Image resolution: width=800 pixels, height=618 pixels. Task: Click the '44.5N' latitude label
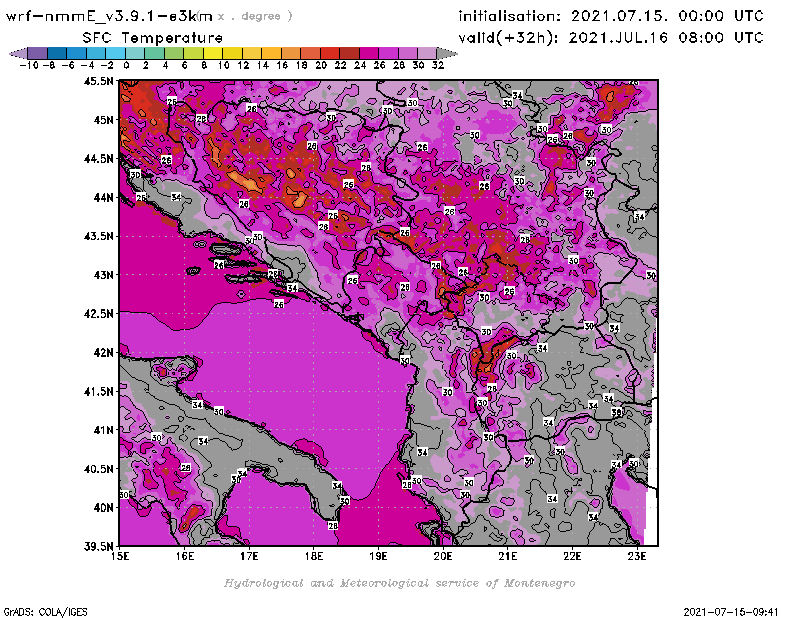click(99, 159)
